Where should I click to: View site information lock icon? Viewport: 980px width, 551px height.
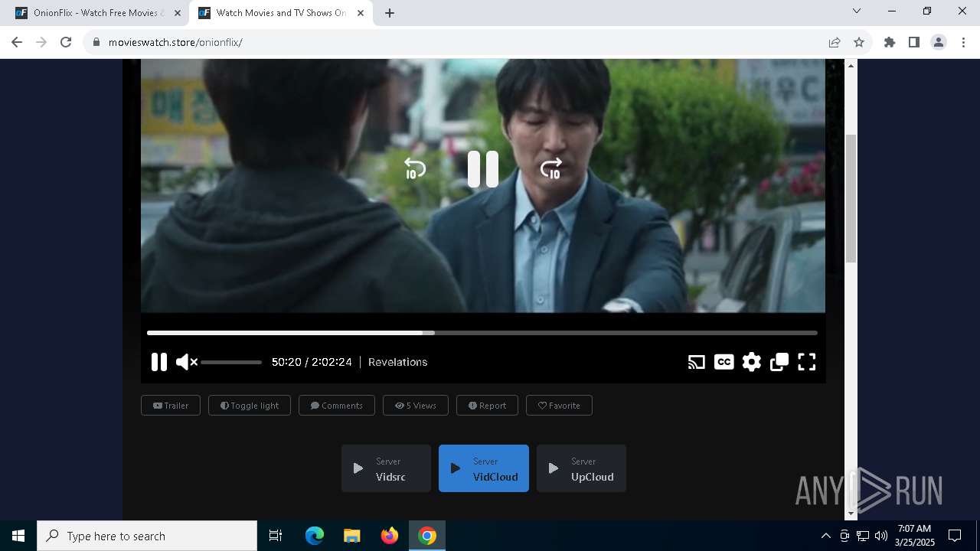pos(96,42)
